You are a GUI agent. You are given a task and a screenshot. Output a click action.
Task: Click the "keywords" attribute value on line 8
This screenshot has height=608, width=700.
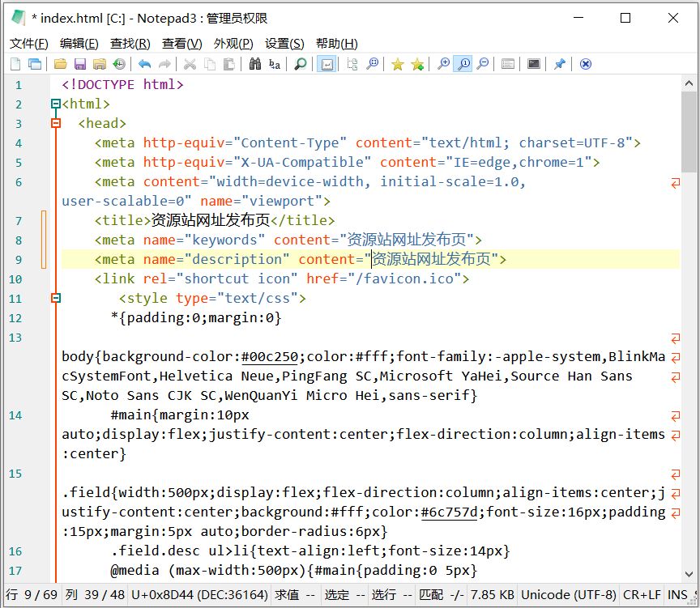click(224, 240)
